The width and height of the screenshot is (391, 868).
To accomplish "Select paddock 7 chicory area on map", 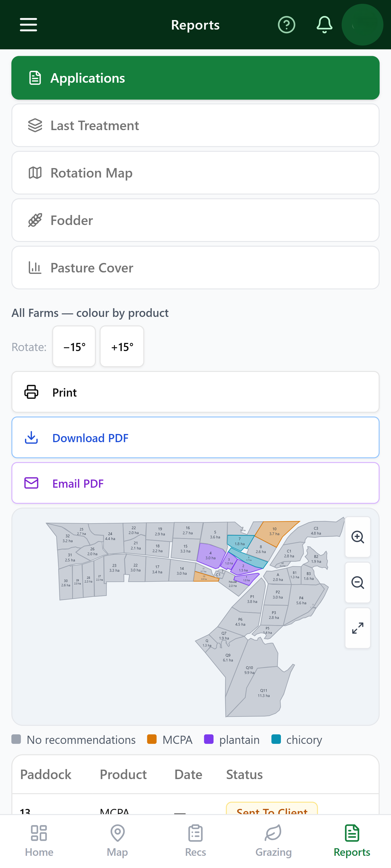I will click(240, 542).
